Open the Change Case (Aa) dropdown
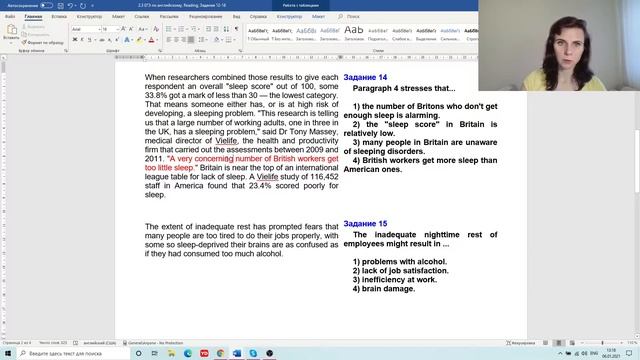The width and height of the screenshot is (640, 360). tap(142, 29)
